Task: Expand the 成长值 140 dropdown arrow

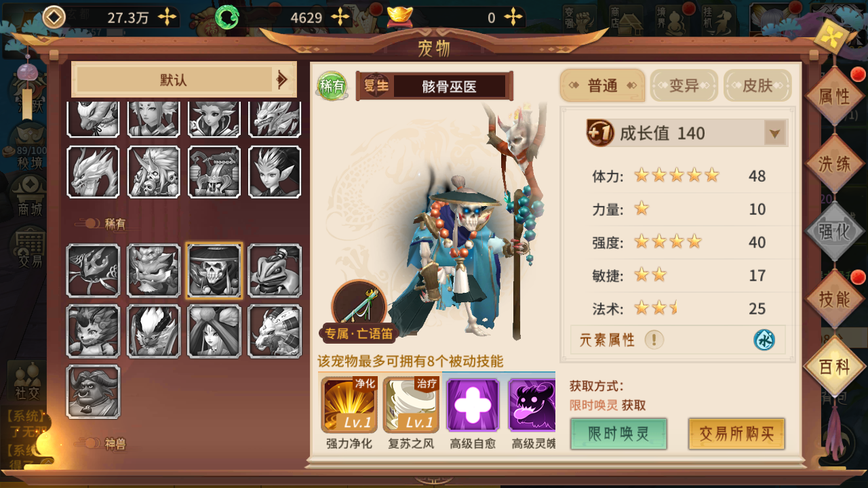Action: [775, 134]
